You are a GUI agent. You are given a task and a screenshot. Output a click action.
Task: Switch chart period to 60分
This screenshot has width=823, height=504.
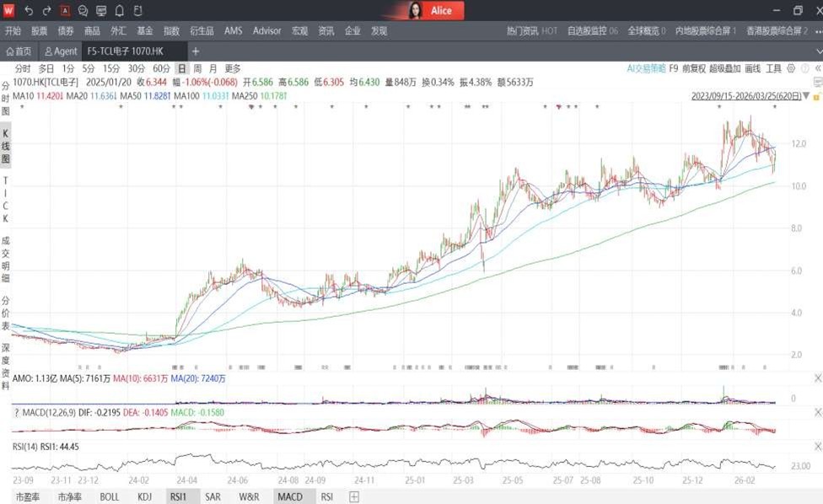[161, 68]
